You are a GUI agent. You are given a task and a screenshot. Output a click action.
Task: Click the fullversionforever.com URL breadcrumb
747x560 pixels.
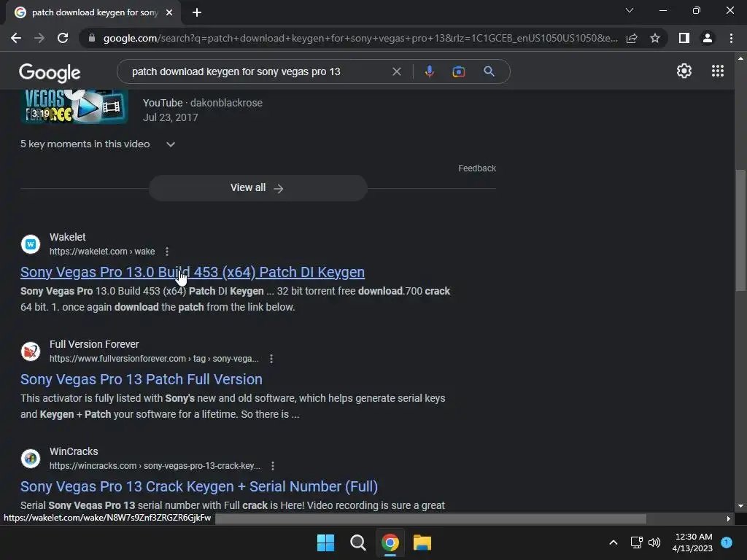(154, 359)
